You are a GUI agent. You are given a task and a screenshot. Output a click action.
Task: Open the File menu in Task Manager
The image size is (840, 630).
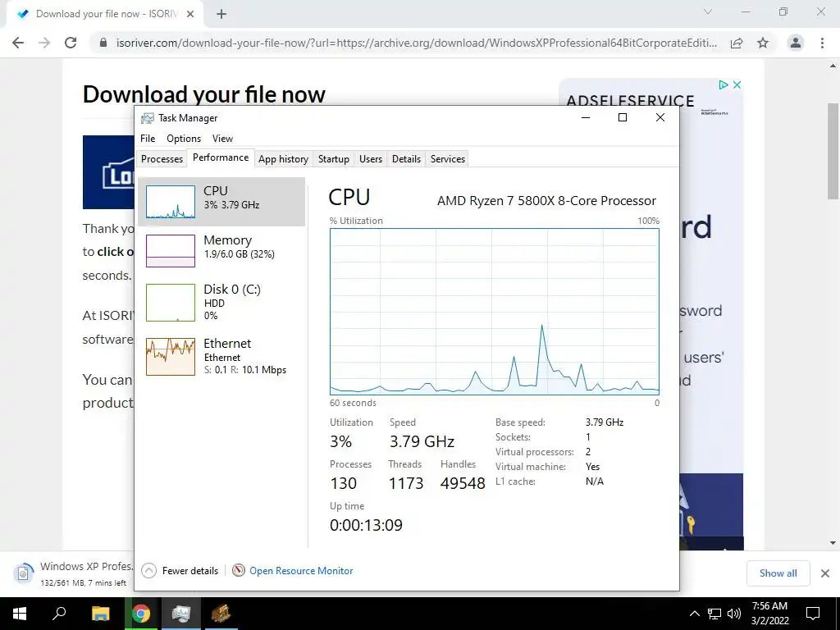coord(148,138)
